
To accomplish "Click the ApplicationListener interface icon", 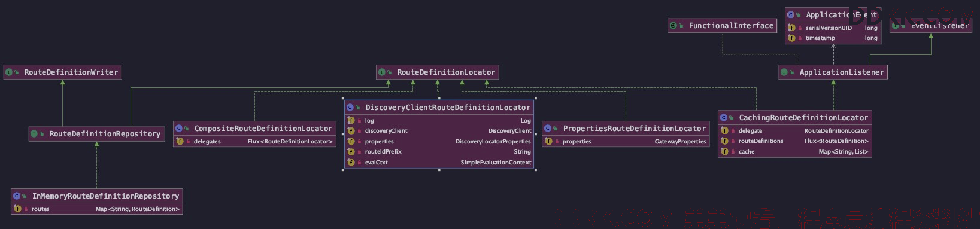I will point(784,72).
